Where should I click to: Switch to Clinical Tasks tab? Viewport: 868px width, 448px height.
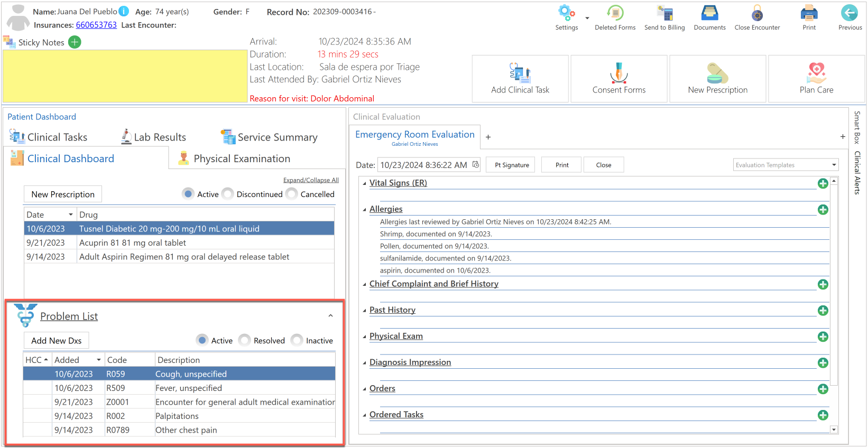pyautogui.click(x=49, y=137)
